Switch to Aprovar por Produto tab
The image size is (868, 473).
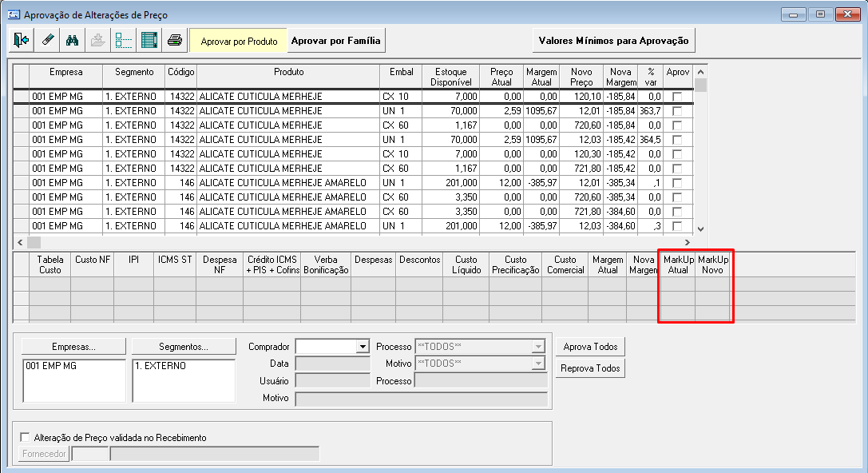click(x=239, y=41)
